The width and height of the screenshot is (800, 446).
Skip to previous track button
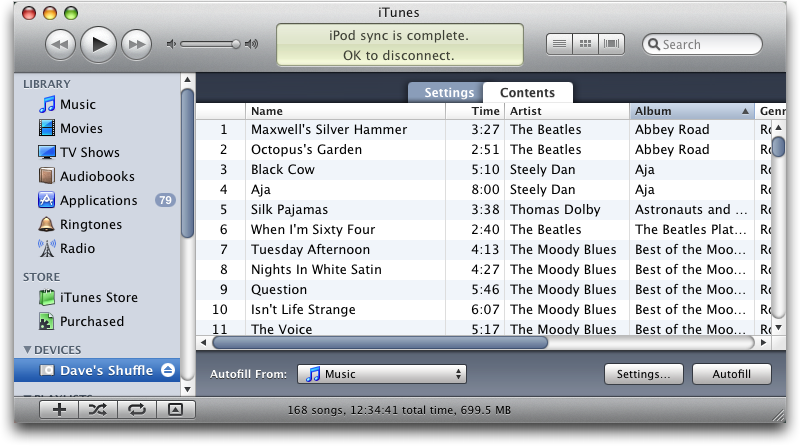coord(60,44)
